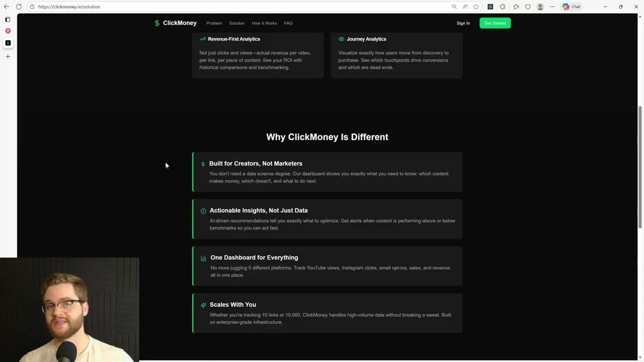
Task: Click the eye icon beside Journey Analytics
Action: tap(341, 39)
